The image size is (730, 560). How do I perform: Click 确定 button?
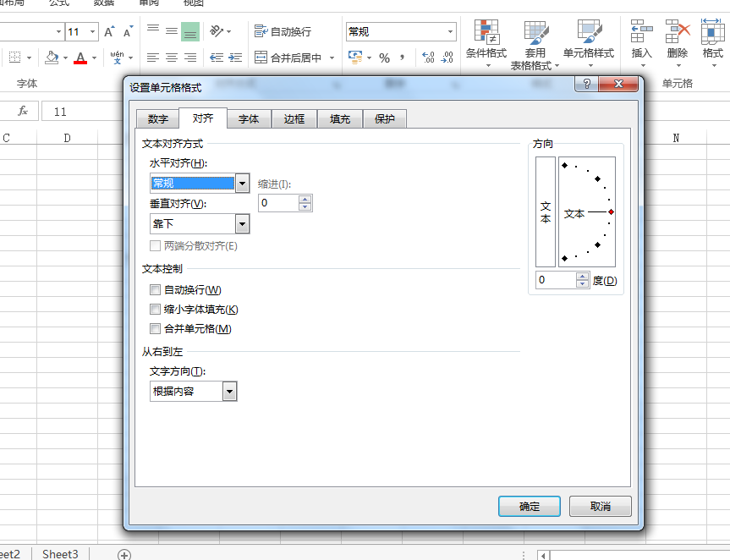[x=530, y=507]
